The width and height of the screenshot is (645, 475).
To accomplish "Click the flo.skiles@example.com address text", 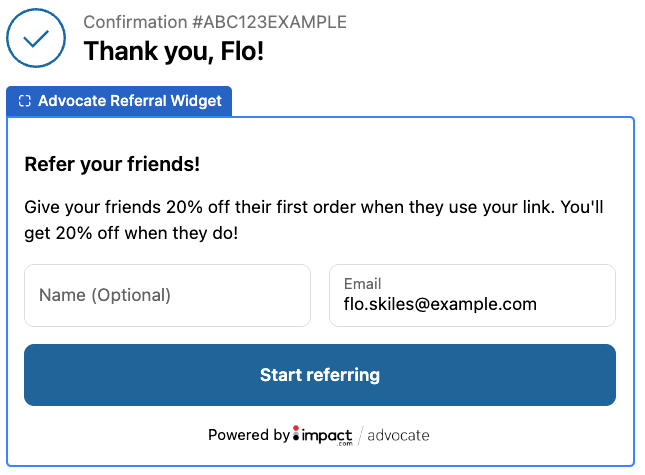I will point(440,304).
